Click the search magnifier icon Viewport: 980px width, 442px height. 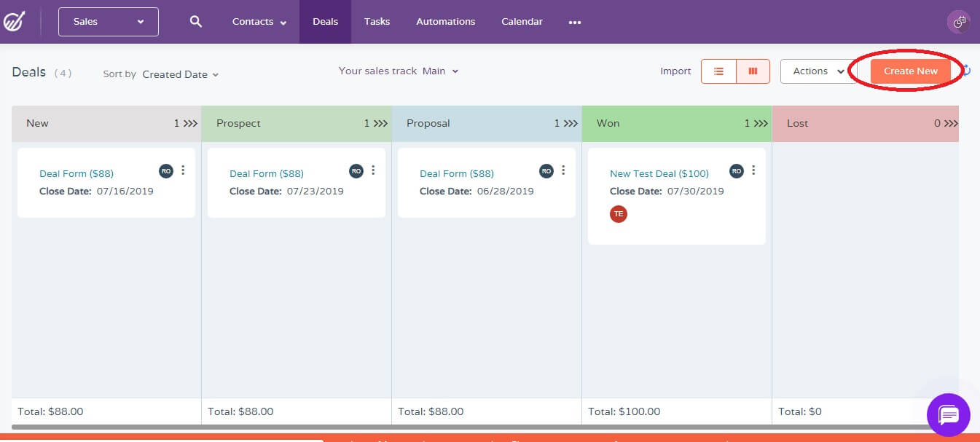(195, 22)
